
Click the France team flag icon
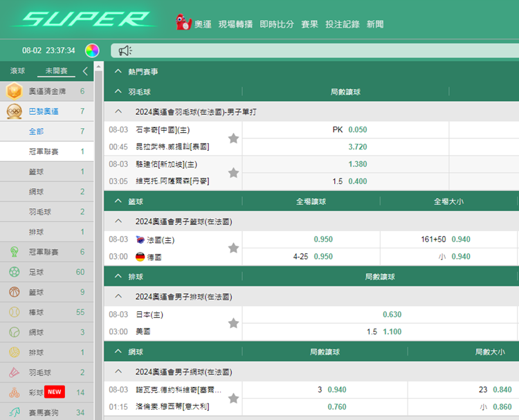point(140,239)
